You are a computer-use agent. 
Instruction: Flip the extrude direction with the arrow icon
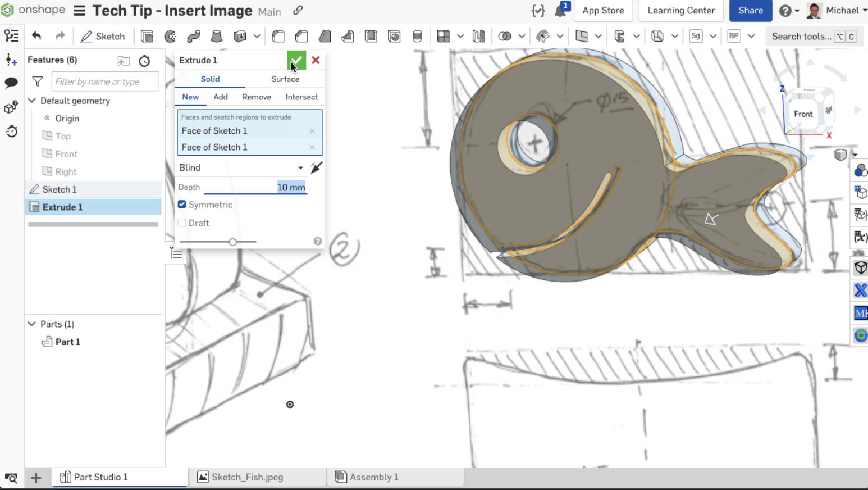[x=316, y=167]
